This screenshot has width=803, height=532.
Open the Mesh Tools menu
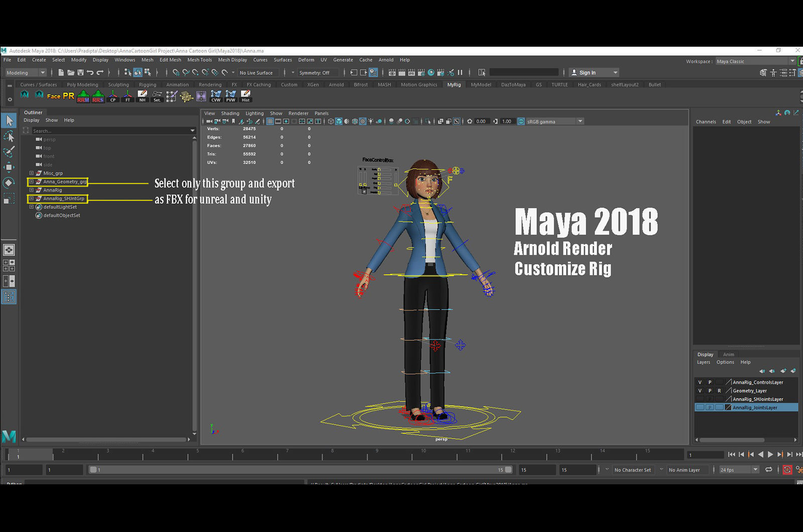point(200,60)
